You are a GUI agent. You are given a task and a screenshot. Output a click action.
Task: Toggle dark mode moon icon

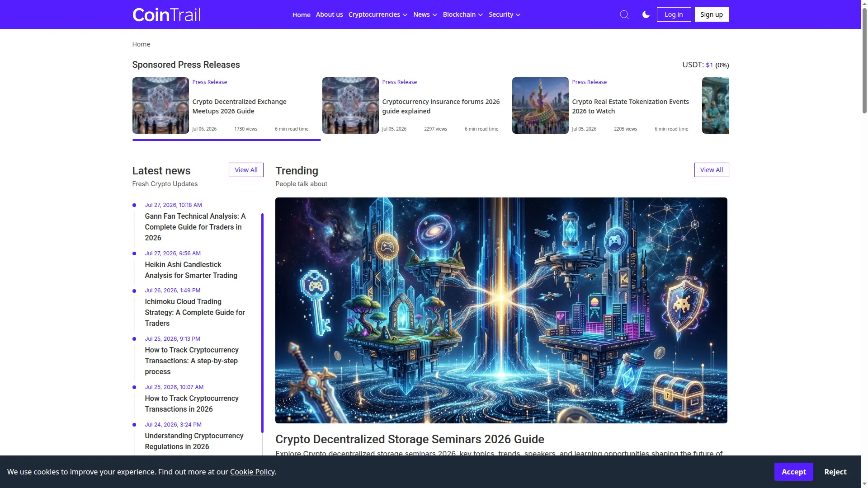click(646, 14)
